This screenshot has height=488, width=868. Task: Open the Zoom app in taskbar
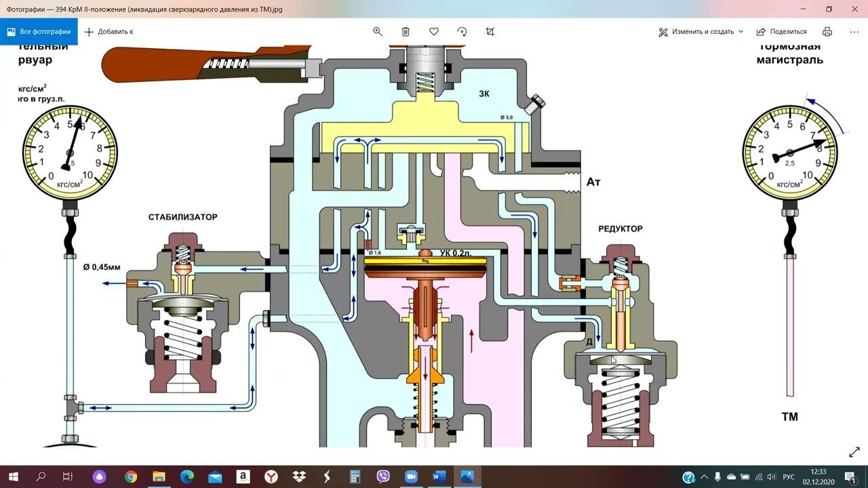(410, 477)
